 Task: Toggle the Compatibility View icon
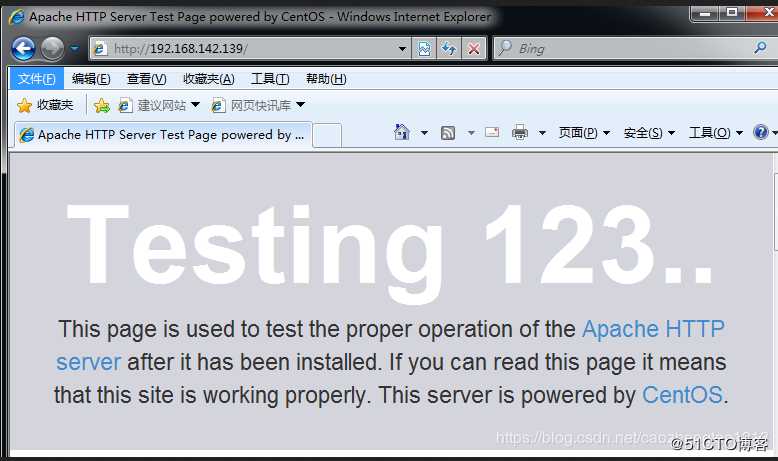pos(424,49)
